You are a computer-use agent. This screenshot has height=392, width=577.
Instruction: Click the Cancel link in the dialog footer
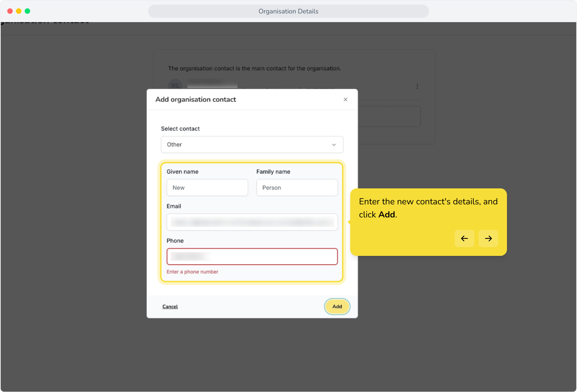(170, 307)
